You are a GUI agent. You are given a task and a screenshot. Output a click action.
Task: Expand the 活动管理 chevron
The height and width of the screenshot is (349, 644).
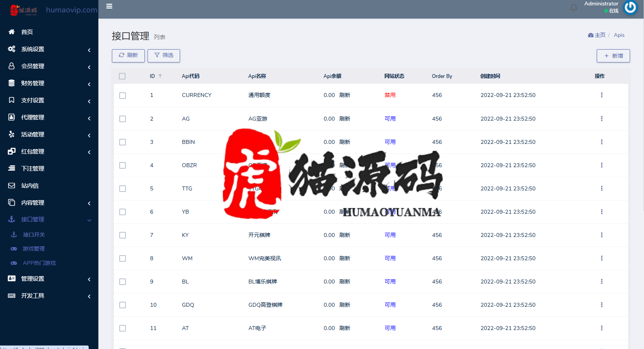pos(89,135)
